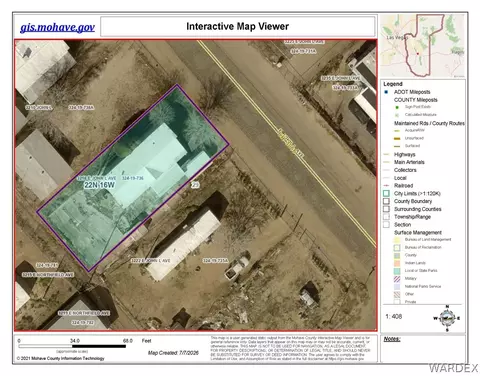
Task: Click the Bureau of Land Management swatch
Action: tap(397, 240)
